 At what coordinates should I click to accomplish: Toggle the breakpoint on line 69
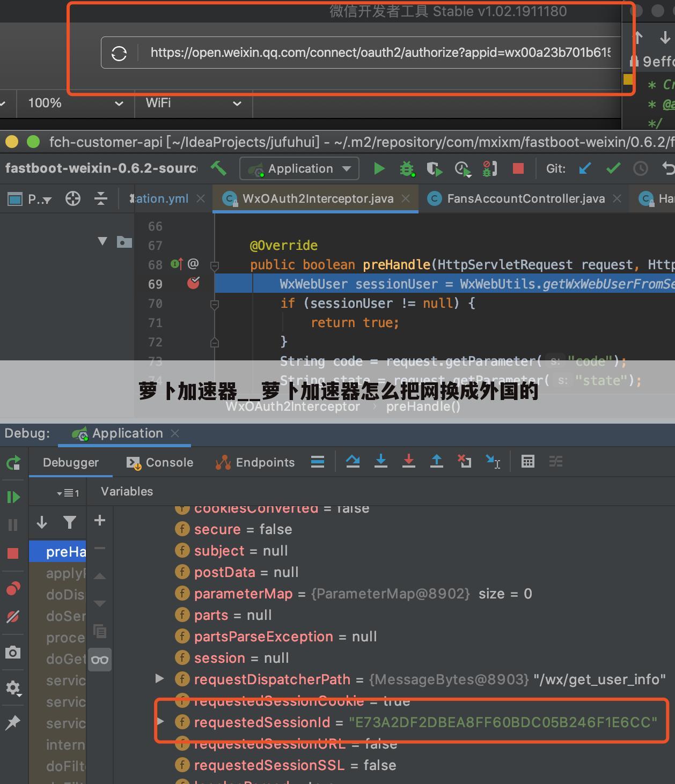coord(193,283)
